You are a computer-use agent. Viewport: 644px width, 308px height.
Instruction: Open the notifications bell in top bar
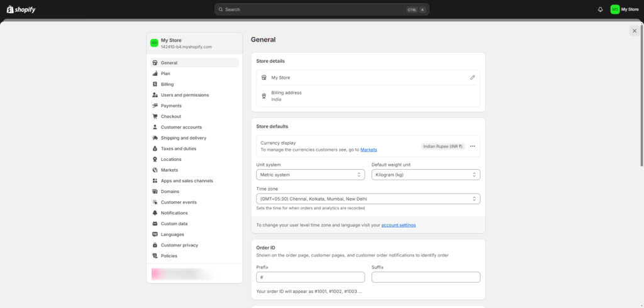point(600,9)
